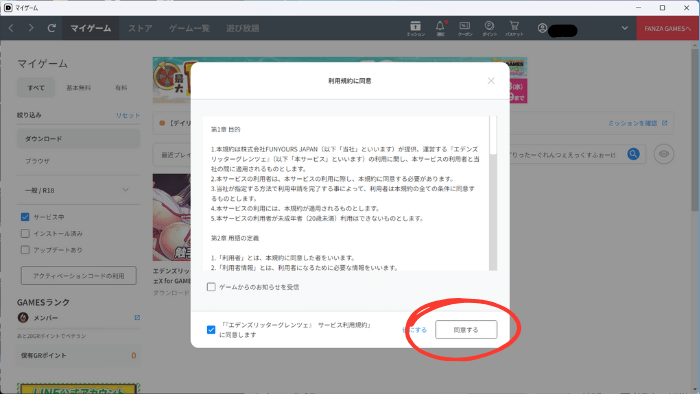Expand the account dropdown chevron
700x394 pixels.
click(x=625, y=28)
